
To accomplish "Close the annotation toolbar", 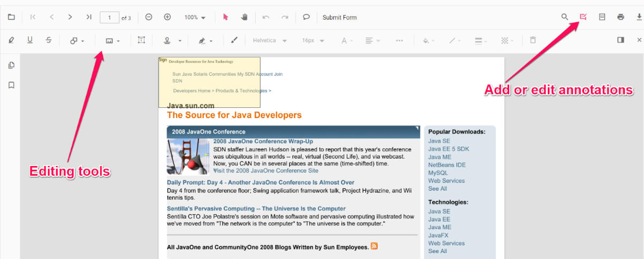I will click(x=639, y=40).
